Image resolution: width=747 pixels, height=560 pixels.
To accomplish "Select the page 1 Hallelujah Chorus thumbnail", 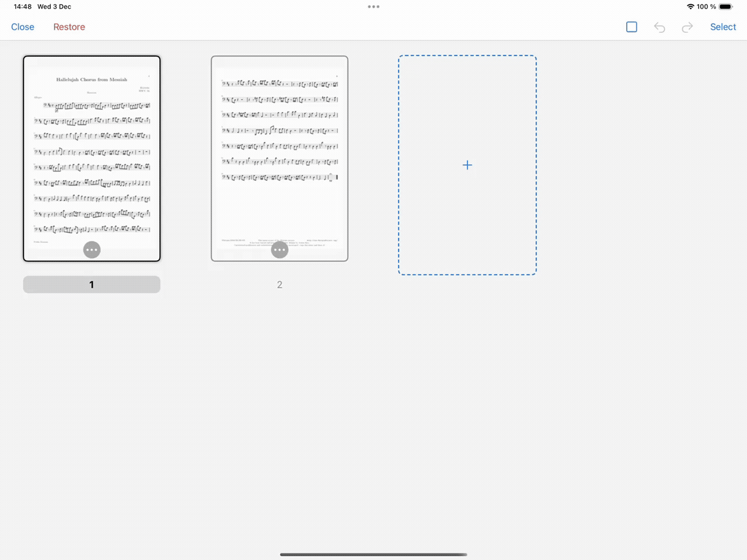I will click(92, 159).
